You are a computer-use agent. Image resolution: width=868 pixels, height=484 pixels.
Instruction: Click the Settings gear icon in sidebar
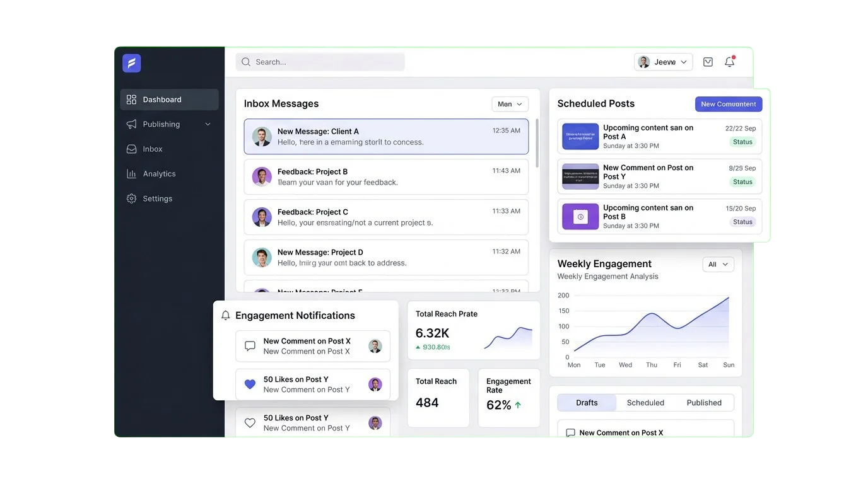[131, 199]
